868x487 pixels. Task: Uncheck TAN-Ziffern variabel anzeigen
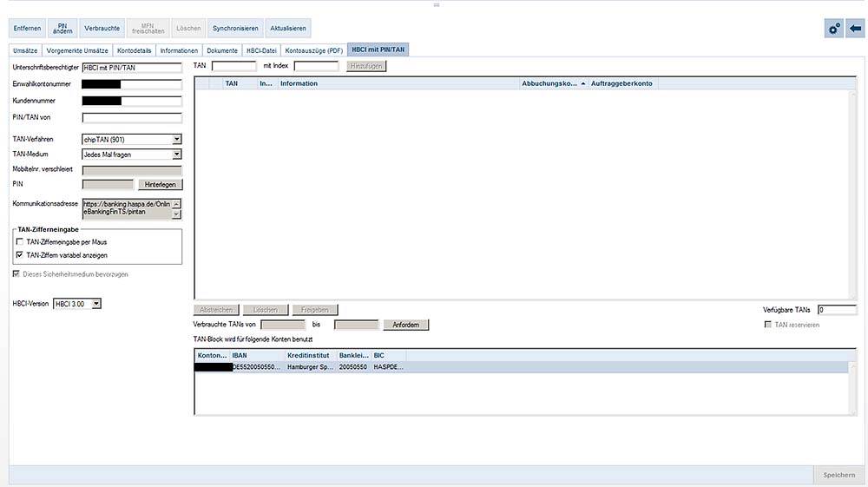[x=20, y=255]
